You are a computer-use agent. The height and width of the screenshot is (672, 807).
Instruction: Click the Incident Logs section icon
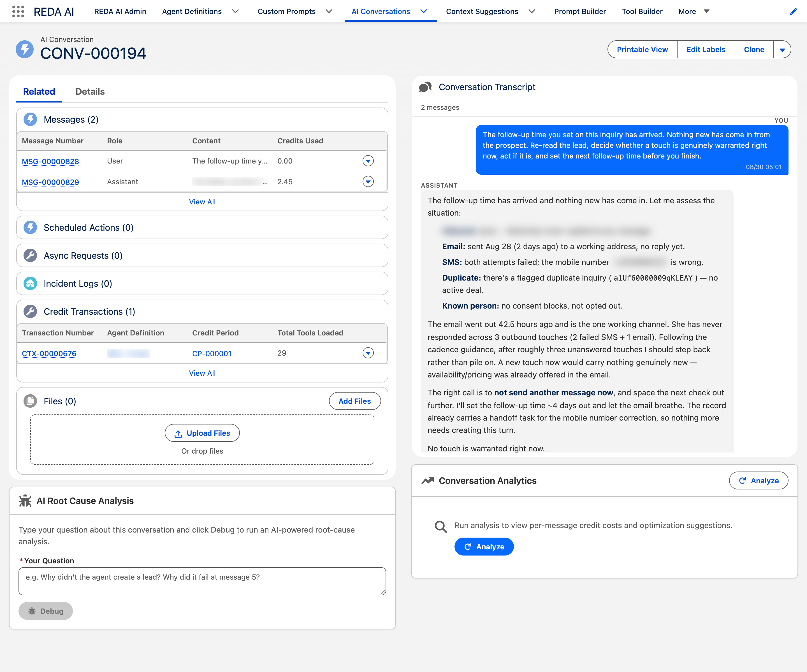[x=30, y=283]
